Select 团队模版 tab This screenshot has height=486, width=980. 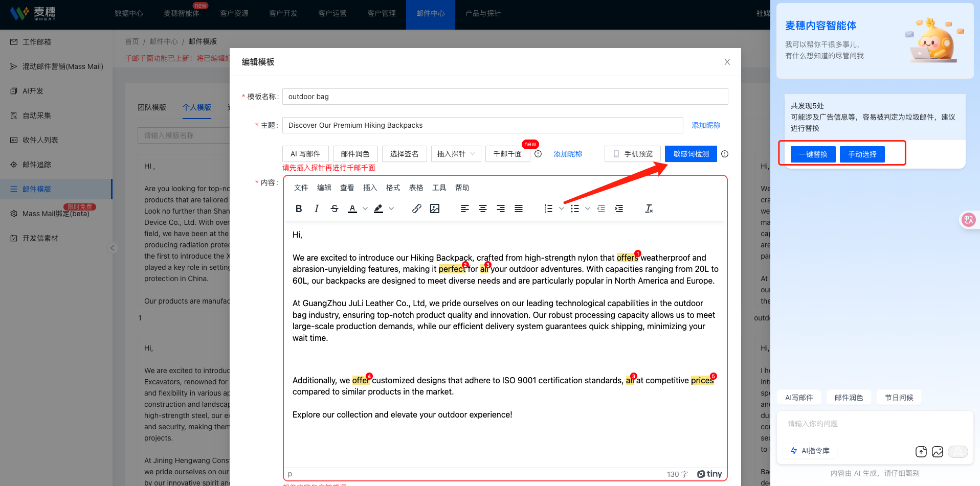pos(152,107)
